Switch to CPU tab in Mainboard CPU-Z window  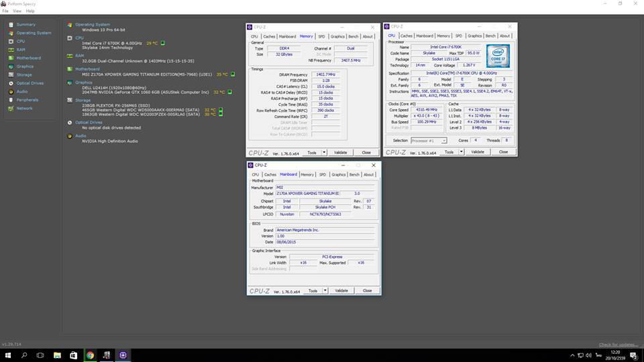click(256, 175)
